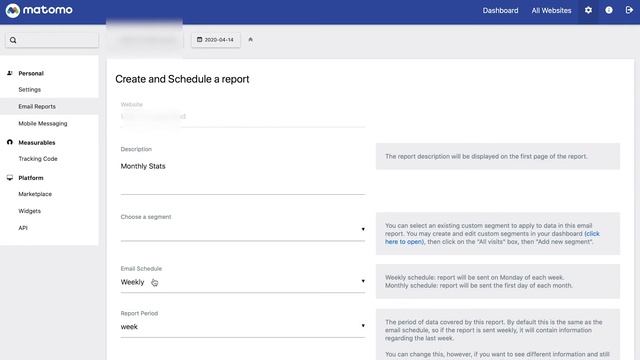
Task: Click the search magnifier icon
Action: pyautogui.click(x=13, y=40)
